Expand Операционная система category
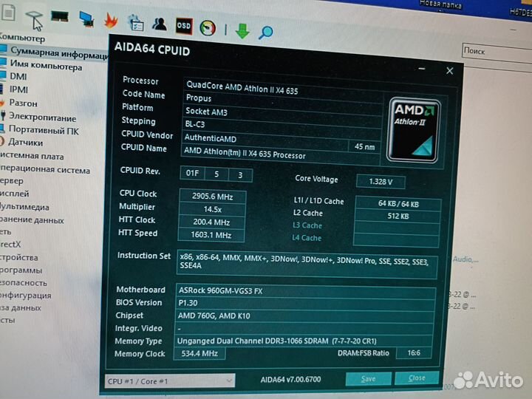Image resolution: width=532 pixels, height=399 pixels. [x=45, y=169]
